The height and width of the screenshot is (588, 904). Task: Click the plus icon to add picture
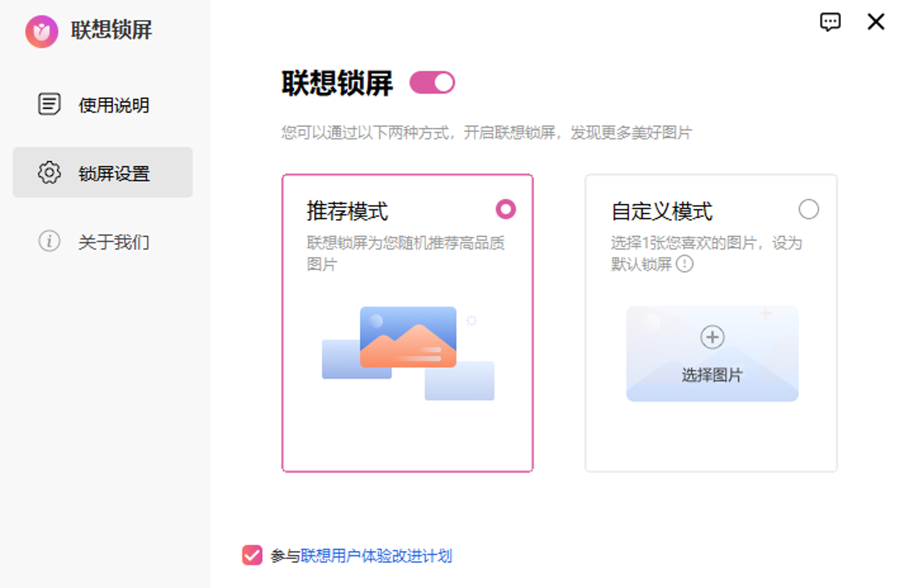[712, 337]
